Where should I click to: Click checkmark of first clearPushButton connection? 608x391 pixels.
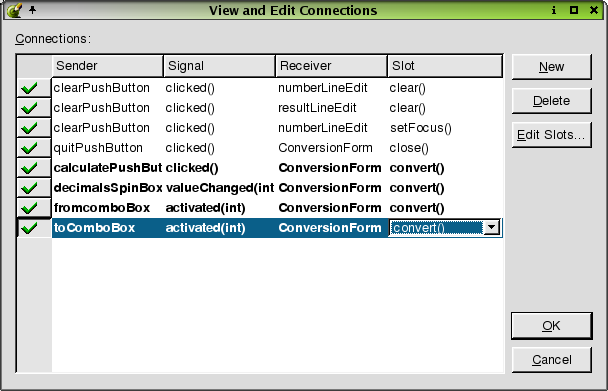coord(30,88)
